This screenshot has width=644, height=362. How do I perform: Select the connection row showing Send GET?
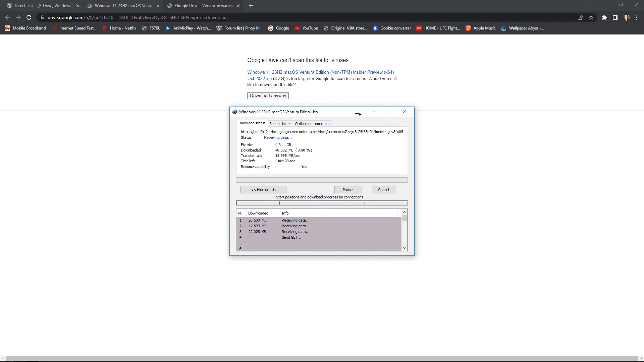319,238
